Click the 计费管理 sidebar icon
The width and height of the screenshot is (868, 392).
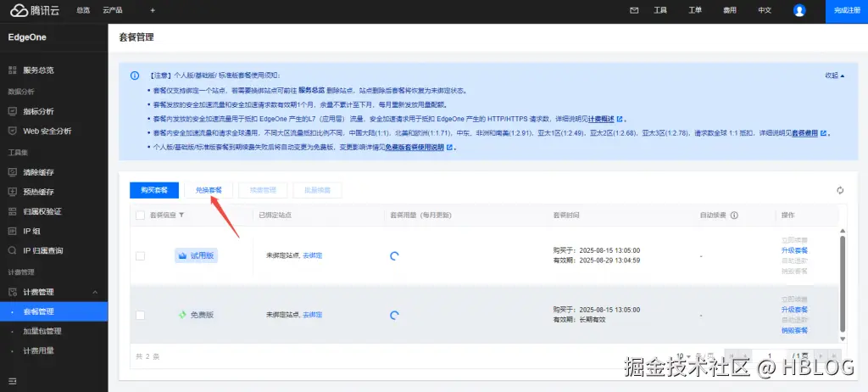pyautogui.click(x=13, y=292)
